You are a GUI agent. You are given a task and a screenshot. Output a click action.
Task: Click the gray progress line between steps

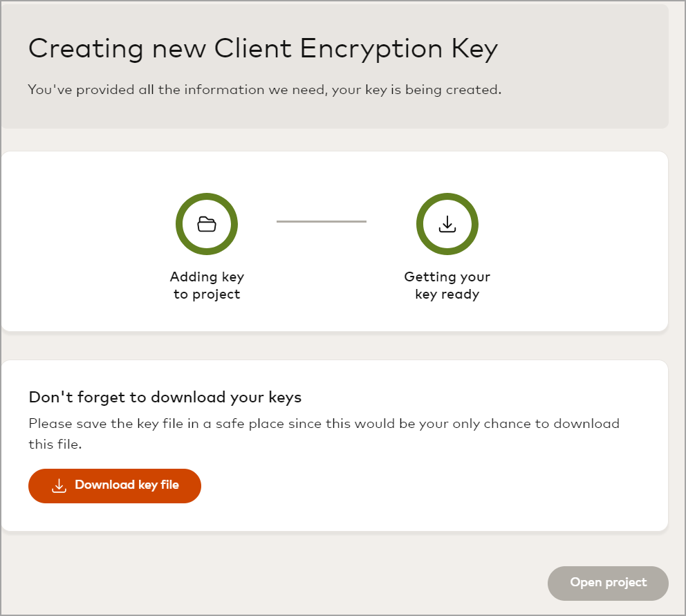click(322, 221)
